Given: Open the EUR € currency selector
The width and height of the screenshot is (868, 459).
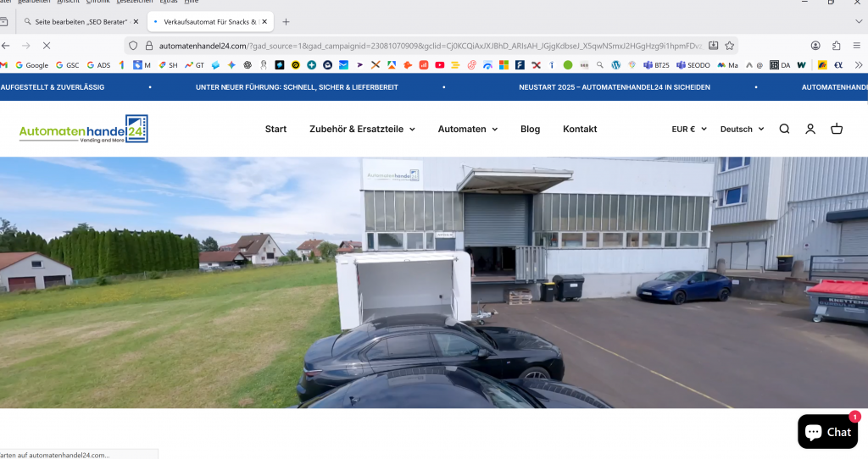Looking at the screenshot, I should (688, 129).
